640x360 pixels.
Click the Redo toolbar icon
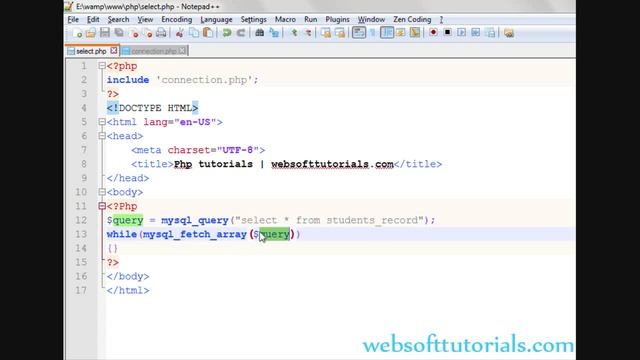(241, 33)
